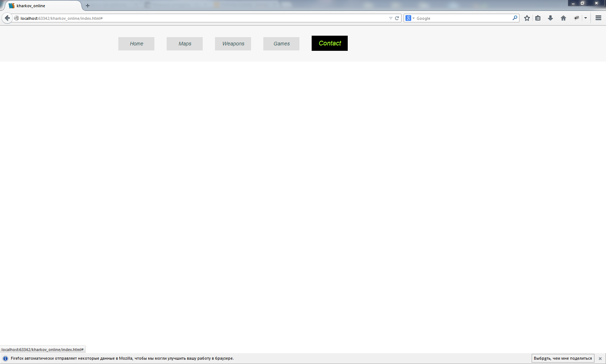The height and width of the screenshot is (364, 606).
Task: Open the add-on toolbar dropdown arrow
Action: coord(585,18)
